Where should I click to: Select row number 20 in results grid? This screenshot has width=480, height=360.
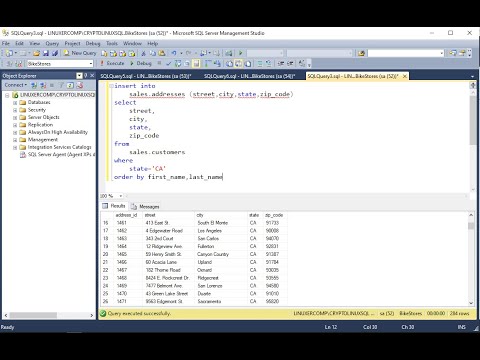pos(106,254)
